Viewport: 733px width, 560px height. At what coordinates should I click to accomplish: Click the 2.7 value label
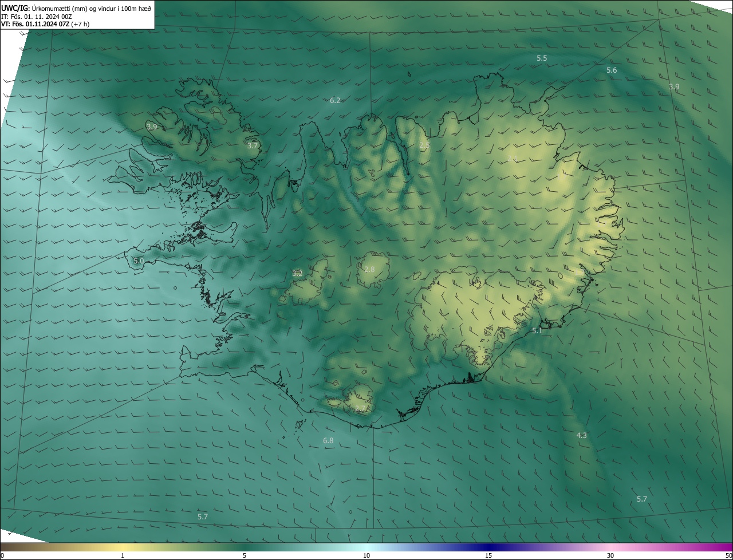[x=360, y=409]
